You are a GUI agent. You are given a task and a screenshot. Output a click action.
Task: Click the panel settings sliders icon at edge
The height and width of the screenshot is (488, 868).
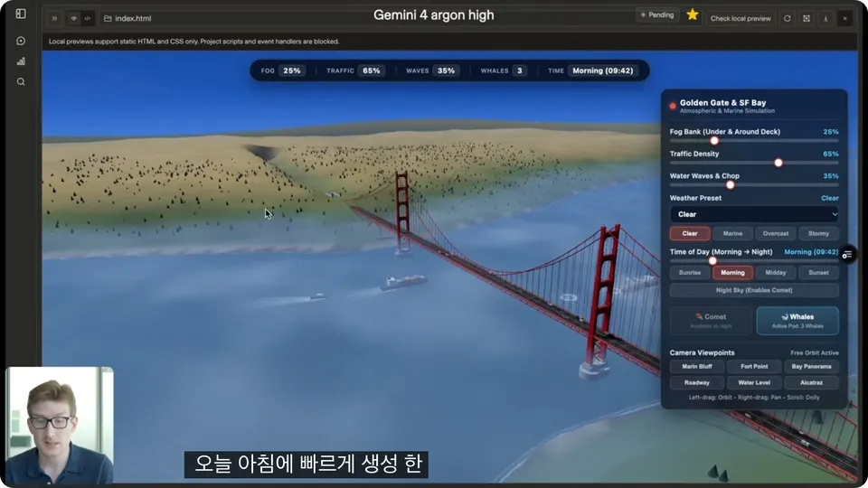point(847,255)
